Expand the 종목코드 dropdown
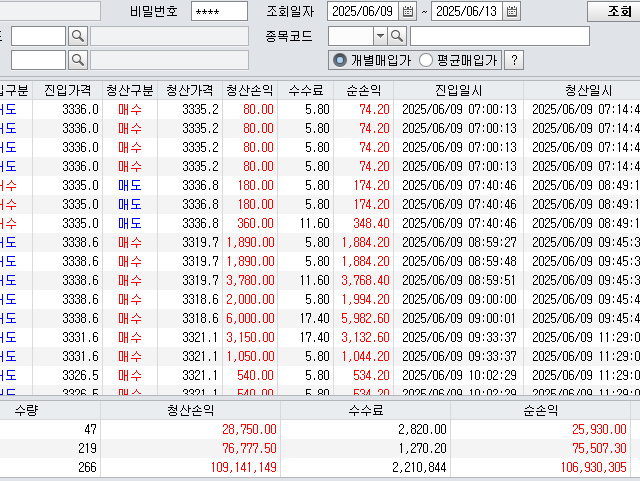The height and width of the screenshot is (481, 640). point(379,36)
